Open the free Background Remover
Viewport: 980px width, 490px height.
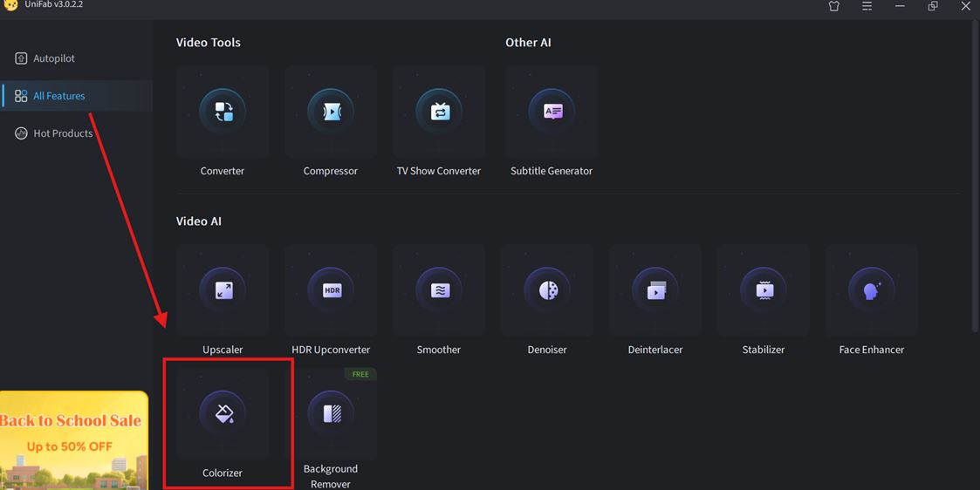tap(331, 414)
